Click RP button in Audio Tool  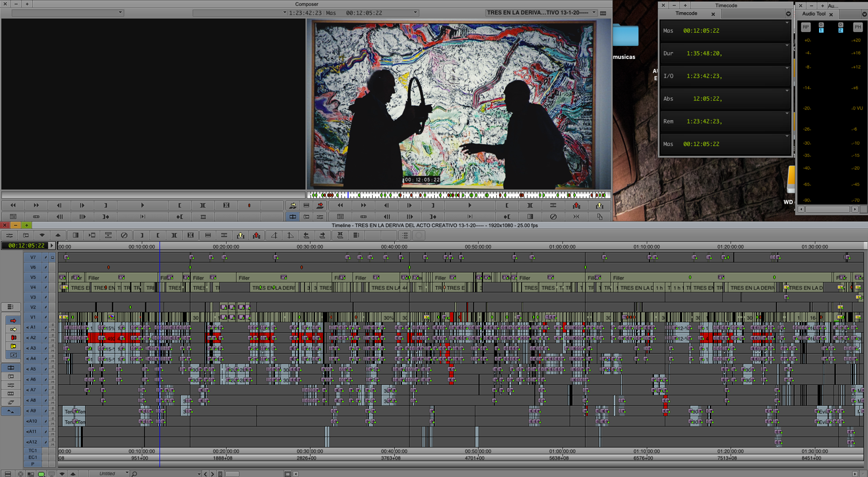(806, 27)
